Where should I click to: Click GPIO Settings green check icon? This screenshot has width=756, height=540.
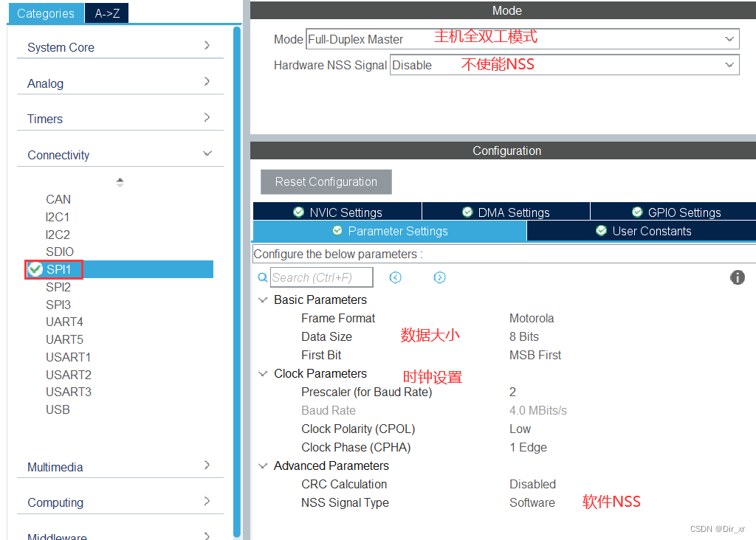point(637,212)
